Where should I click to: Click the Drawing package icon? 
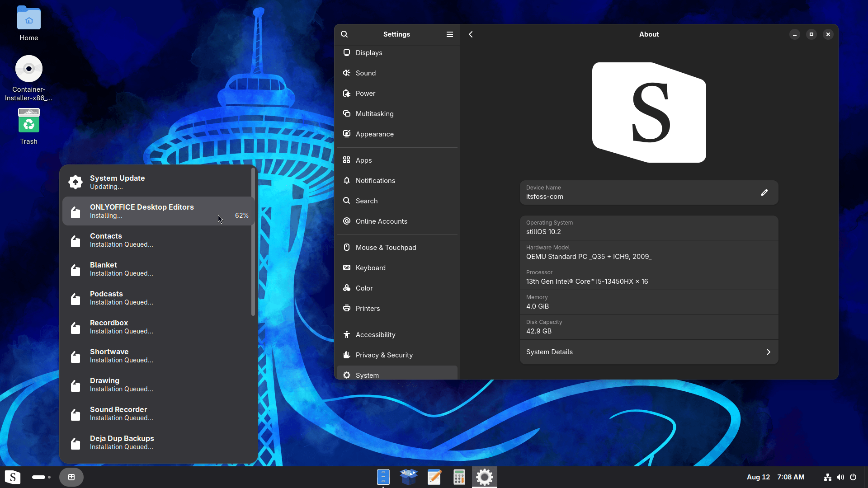click(x=75, y=385)
